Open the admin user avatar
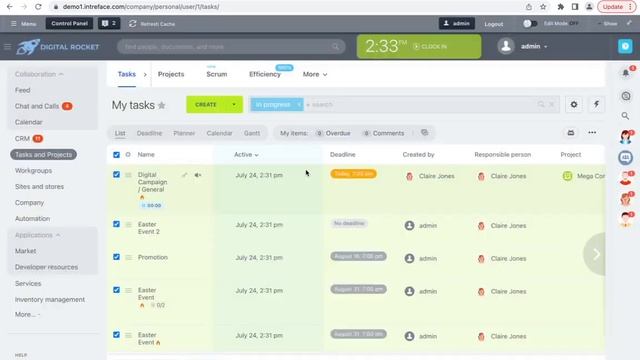 pos(506,46)
